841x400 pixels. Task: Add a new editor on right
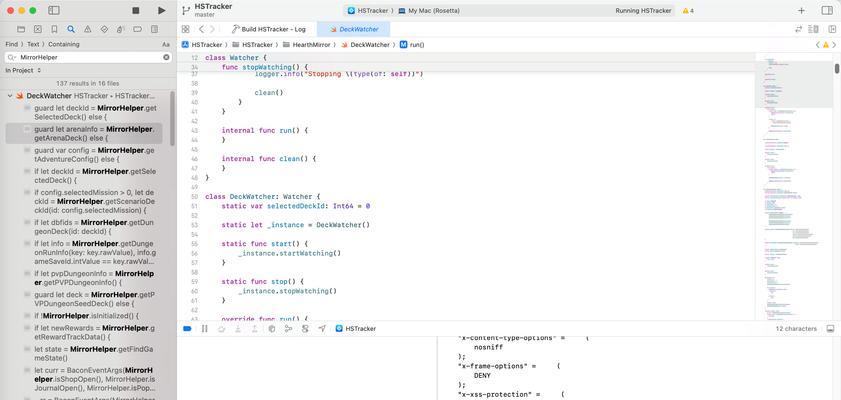(x=832, y=29)
